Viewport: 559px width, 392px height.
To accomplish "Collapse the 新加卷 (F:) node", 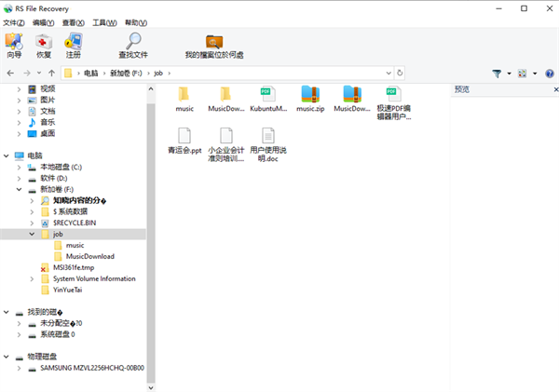I will point(20,189).
